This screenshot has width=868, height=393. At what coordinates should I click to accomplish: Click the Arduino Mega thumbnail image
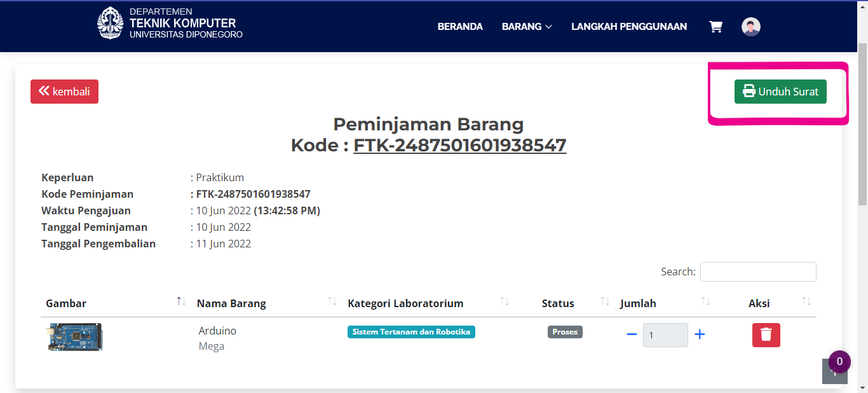point(75,337)
